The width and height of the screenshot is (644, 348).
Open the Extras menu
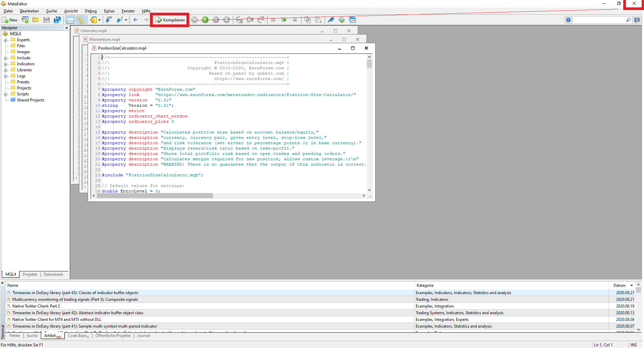coord(109,11)
